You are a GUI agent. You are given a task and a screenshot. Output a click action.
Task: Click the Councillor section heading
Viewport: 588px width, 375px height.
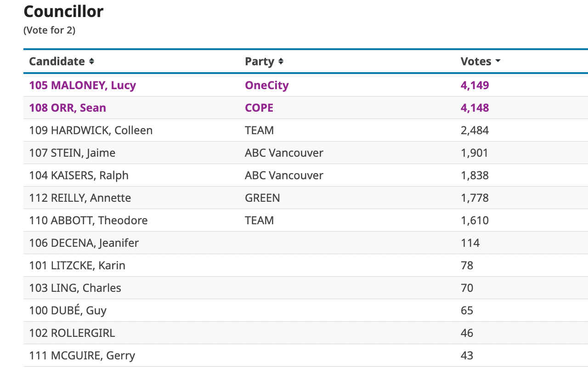[63, 11]
